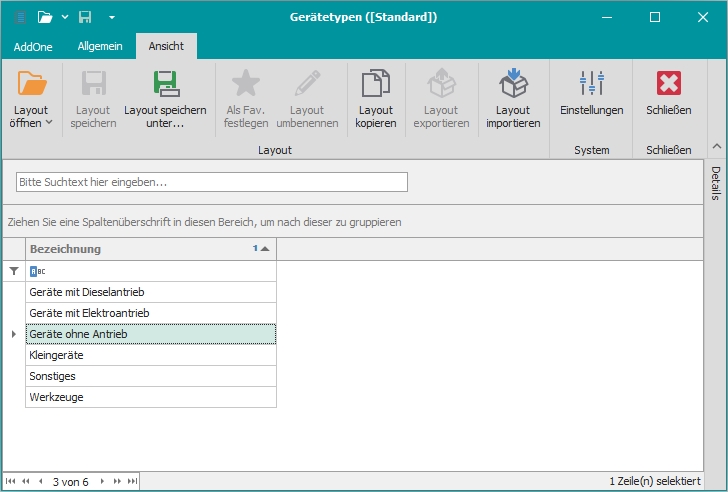Switch to the Allgemein tab
Screen dimensions: 728x492
point(100,46)
